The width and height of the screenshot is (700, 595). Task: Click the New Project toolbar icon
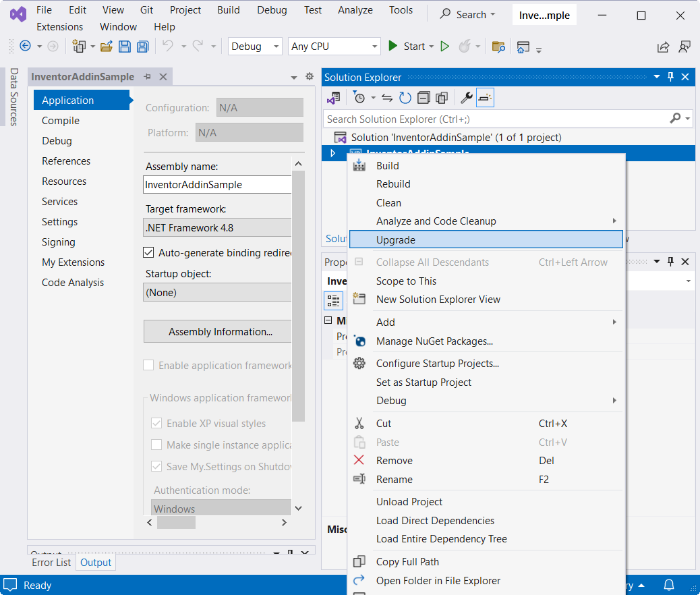coord(79,46)
